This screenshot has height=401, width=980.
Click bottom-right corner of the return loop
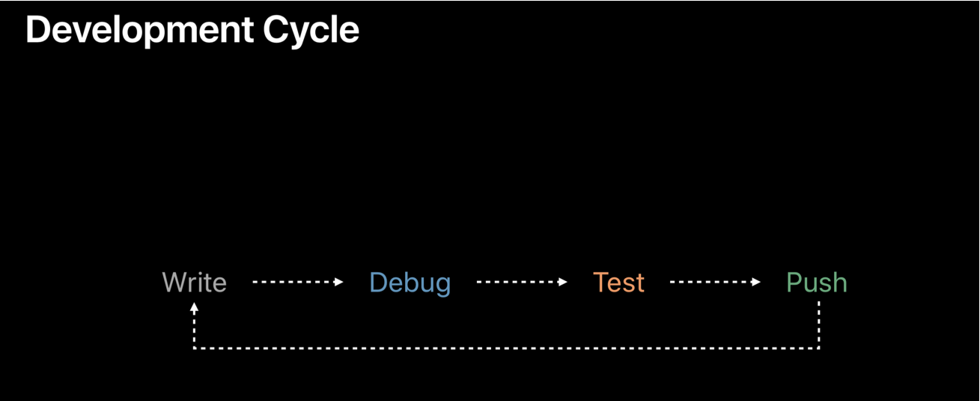click(819, 348)
